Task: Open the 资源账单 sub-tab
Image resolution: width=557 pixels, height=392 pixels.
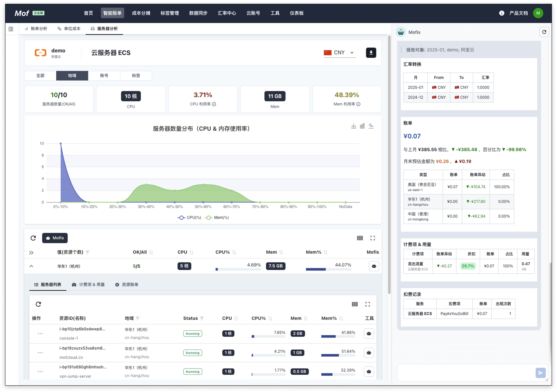Action: click(127, 284)
